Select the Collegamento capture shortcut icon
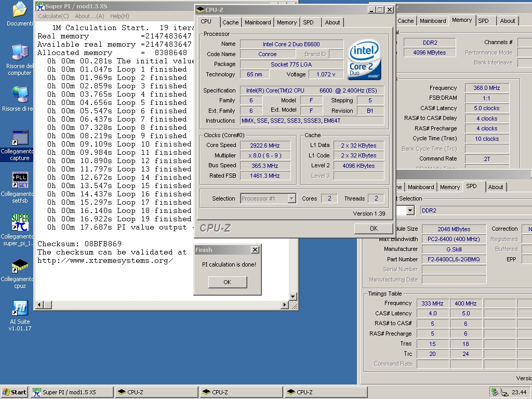The height and width of the screenshot is (399, 532). click(x=20, y=138)
